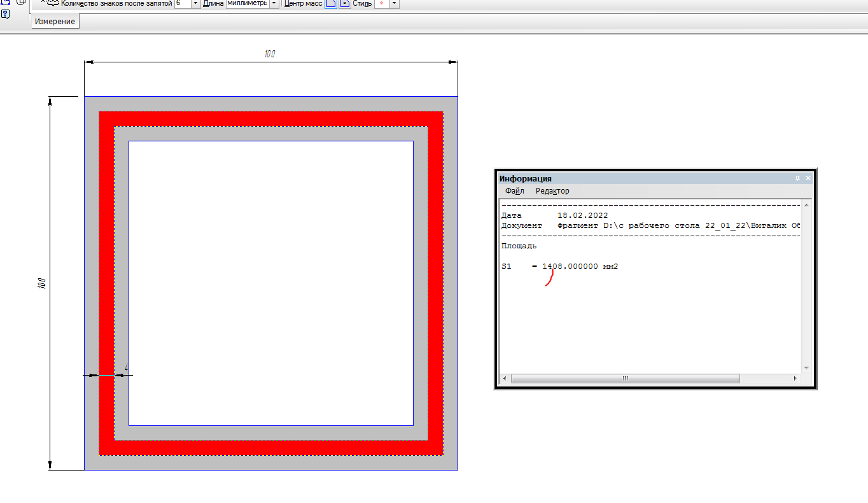Open the Файл menu
868x503 pixels.
coord(515,191)
